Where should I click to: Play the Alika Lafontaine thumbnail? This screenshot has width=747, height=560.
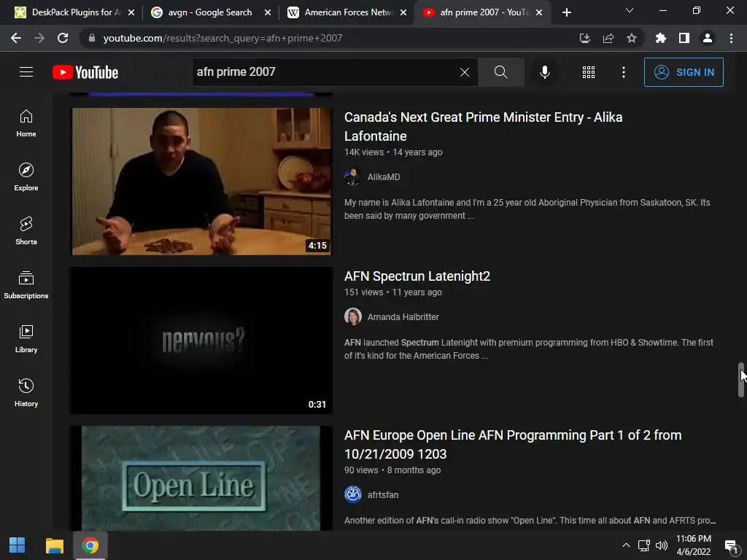click(x=202, y=182)
